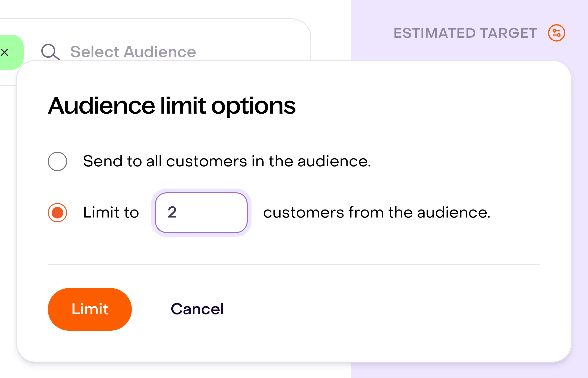
Task: Remove the green audience tag with X
Action: coord(4,52)
